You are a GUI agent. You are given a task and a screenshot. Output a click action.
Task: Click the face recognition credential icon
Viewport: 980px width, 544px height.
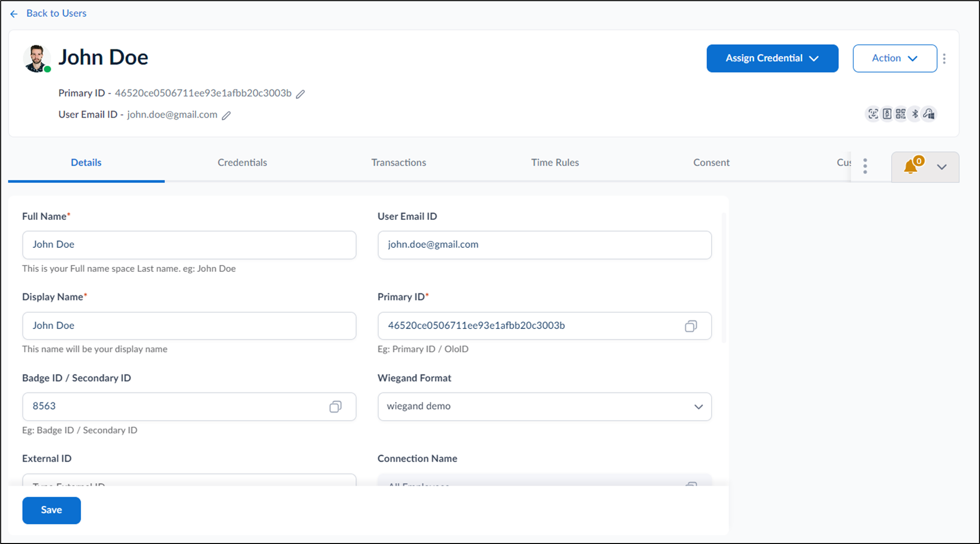(873, 114)
